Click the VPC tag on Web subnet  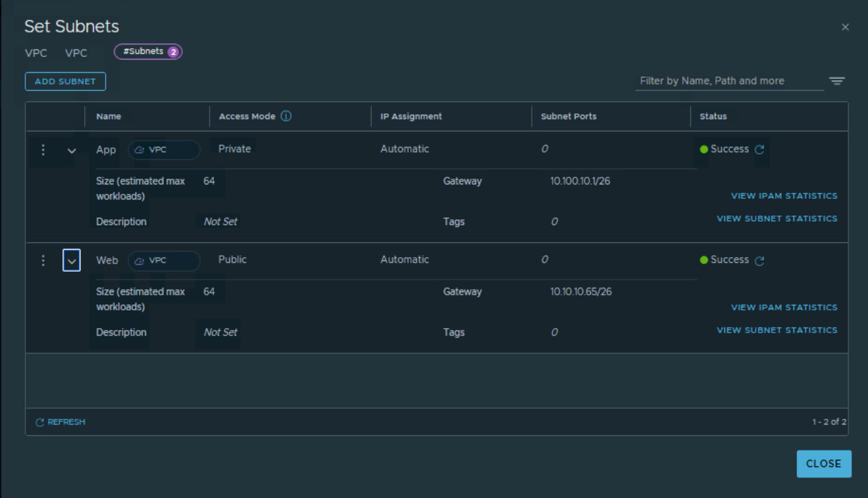(x=164, y=261)
